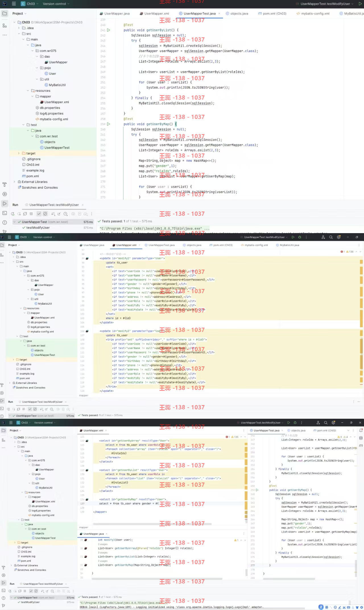Open mybatis-config.xml tab in top window
The image size is (364, 610).
(313, 13)
